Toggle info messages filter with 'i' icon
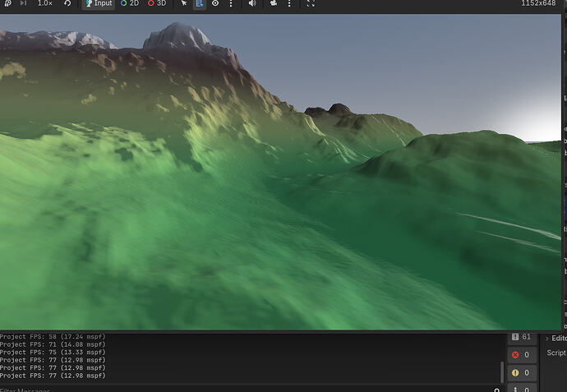This screenshot has height=392, width=567. [522, 389]
